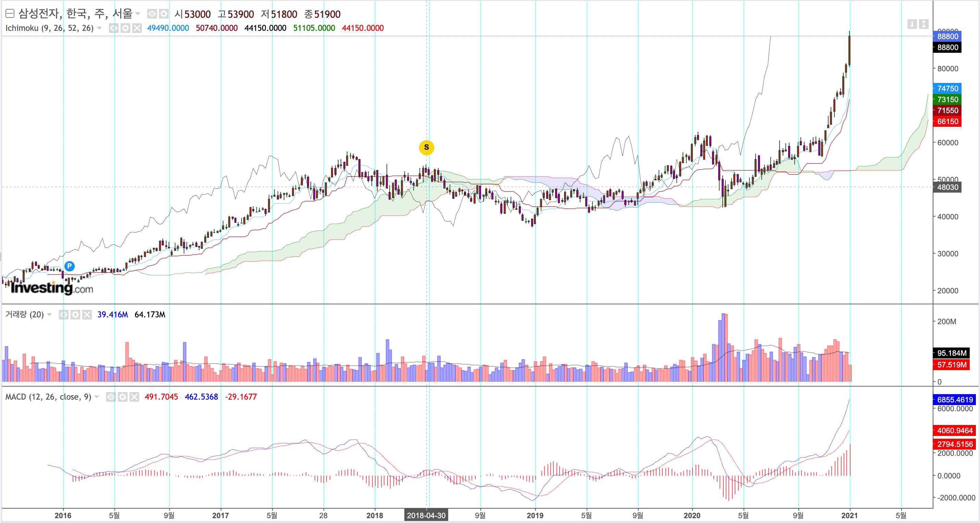Open the 삼성전자 main series settings gear
The image size is (980, 523).
(x=163, y=14)
